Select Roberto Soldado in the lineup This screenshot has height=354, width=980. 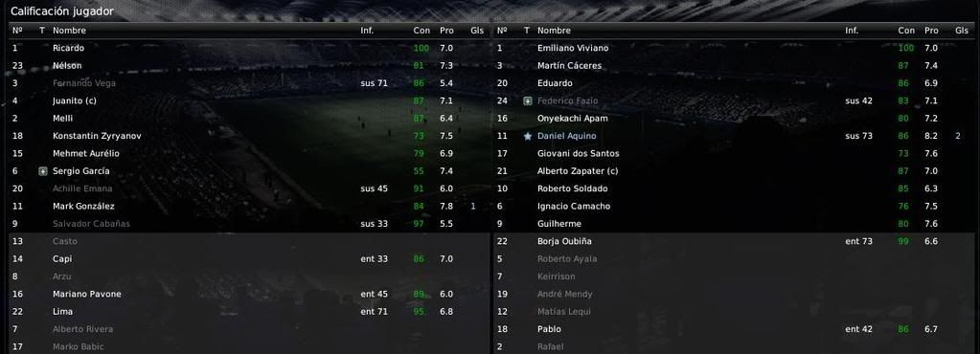pos(737,188)
